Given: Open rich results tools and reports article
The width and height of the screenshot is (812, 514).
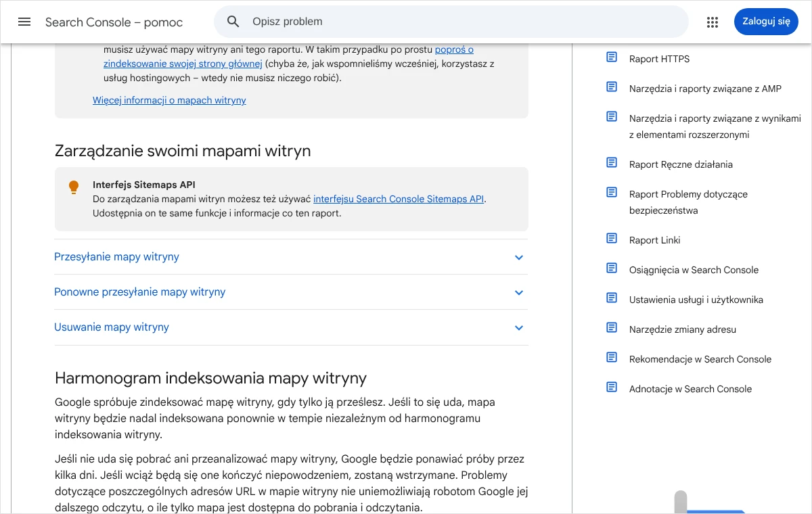Looking at the screenshot, I should 715,126.
